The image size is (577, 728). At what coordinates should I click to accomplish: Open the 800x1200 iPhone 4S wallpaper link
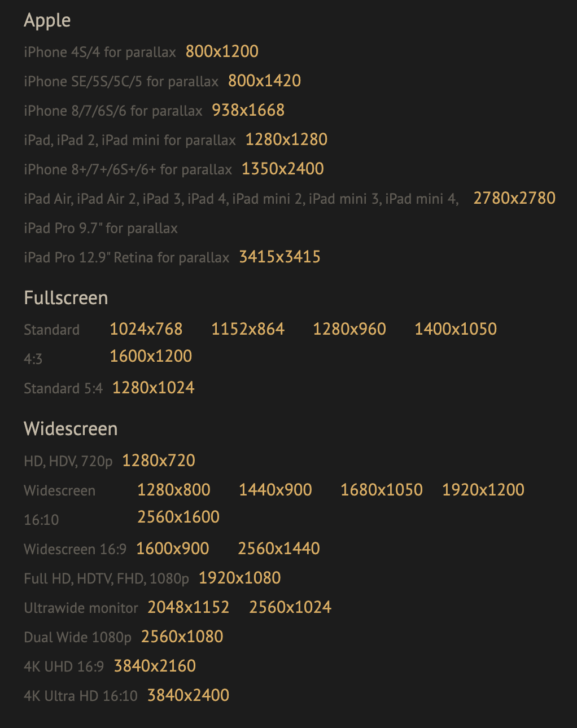(x=222, y=51)
